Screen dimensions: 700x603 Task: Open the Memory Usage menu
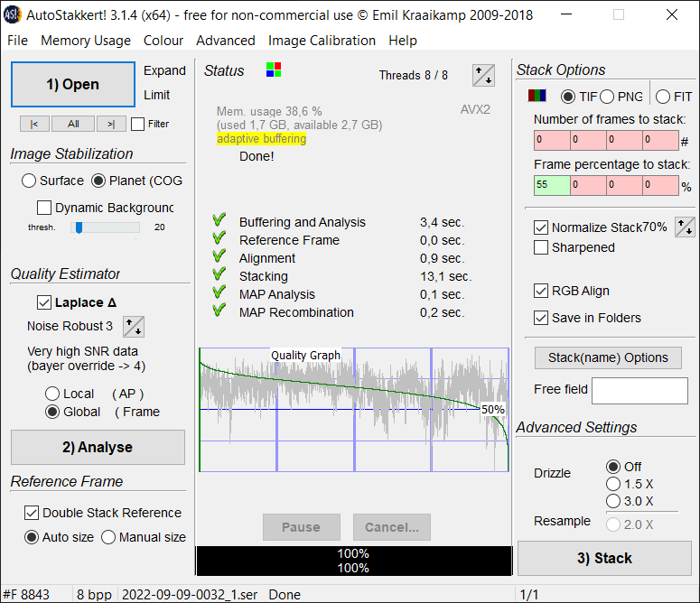[x=86, y=41]
